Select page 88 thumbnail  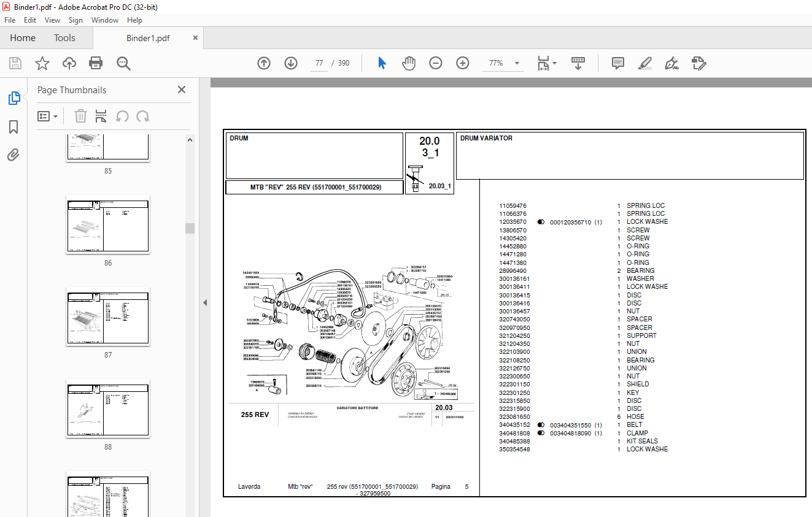(108, 408)
